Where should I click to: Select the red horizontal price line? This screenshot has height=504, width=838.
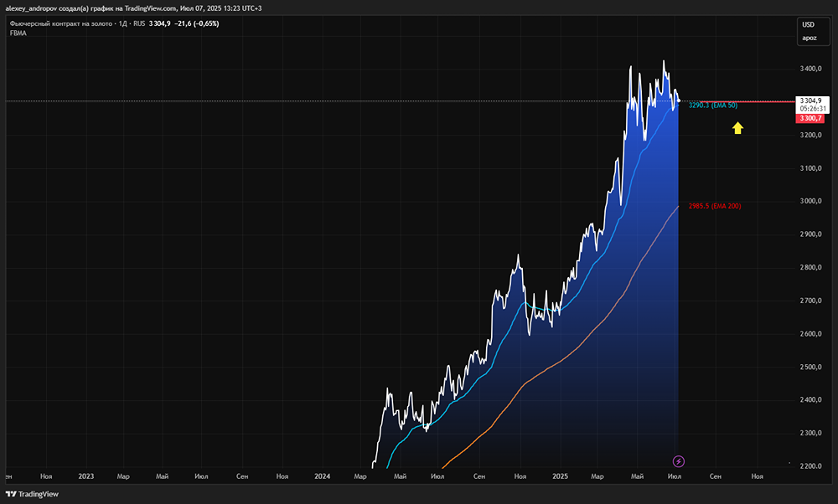[x=747, y=101]
